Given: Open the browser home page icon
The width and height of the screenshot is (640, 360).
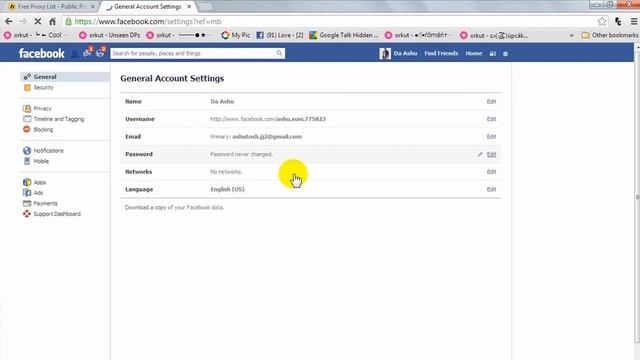Looking at the screenshot, I should coord(52,22).
